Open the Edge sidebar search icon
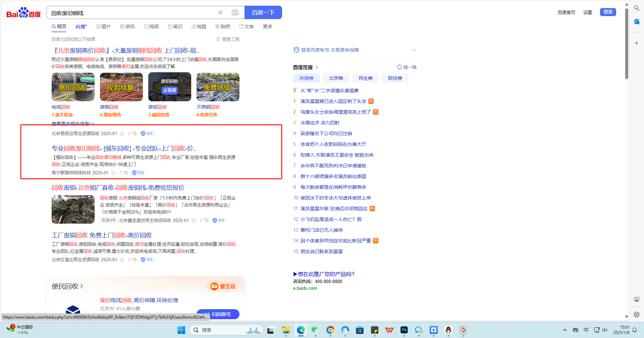The height and width of the screenshot is (338, 644). [636, 8]
